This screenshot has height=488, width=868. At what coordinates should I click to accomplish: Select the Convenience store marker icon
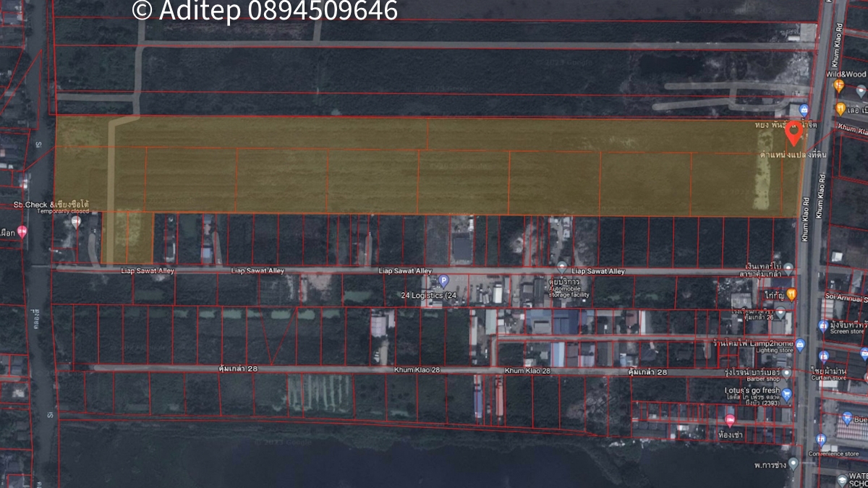(820, 440)
